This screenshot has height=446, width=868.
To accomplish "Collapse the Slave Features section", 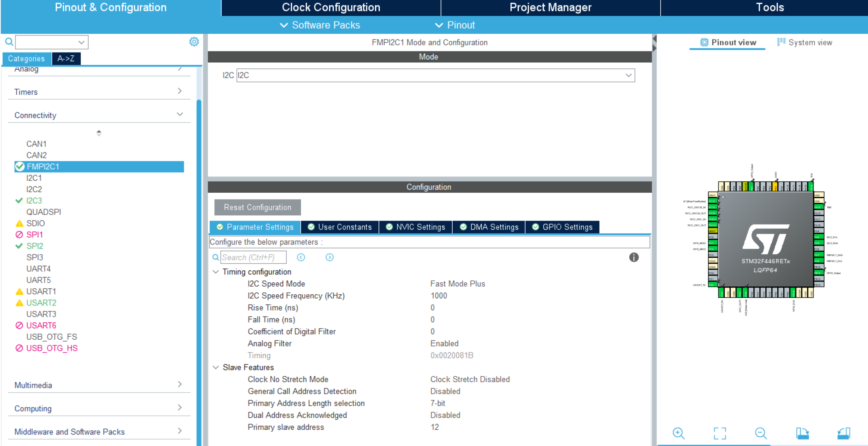I will tap(216, 367).
